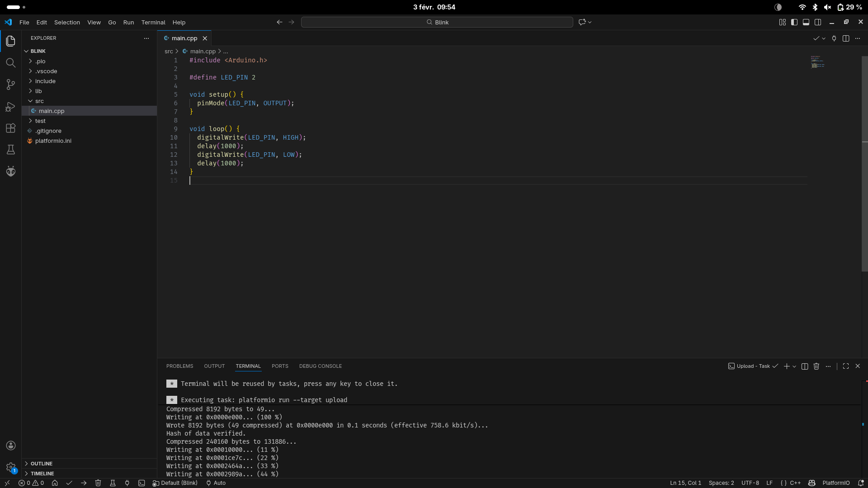Expand the include folder
Screen dimensions: 868x488
click(x=45, y=81)
